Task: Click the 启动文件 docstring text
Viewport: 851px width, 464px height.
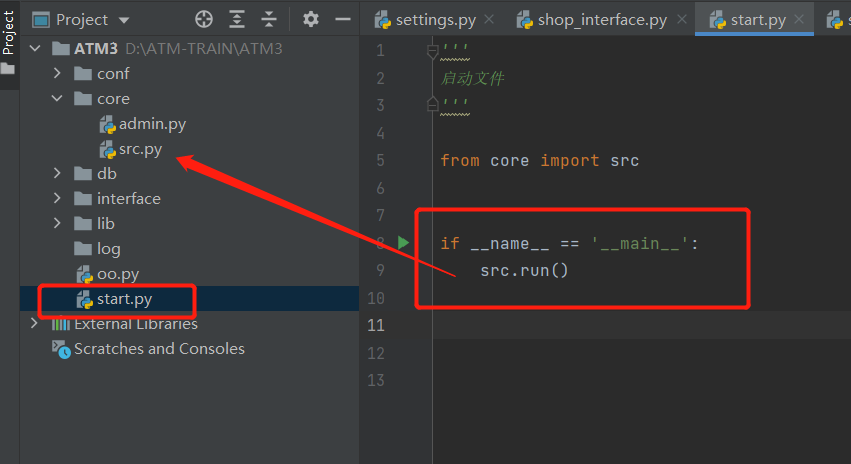Action: (x=472, y=79)
